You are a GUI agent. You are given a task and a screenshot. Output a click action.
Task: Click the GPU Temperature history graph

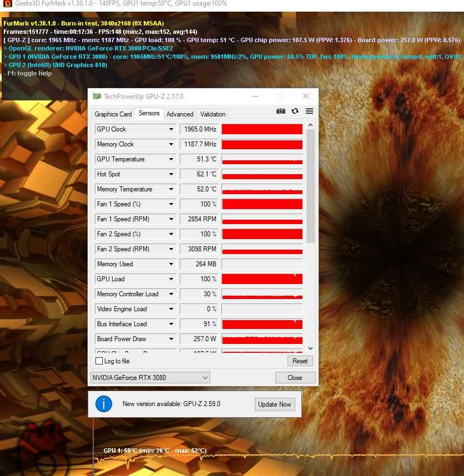262,159
